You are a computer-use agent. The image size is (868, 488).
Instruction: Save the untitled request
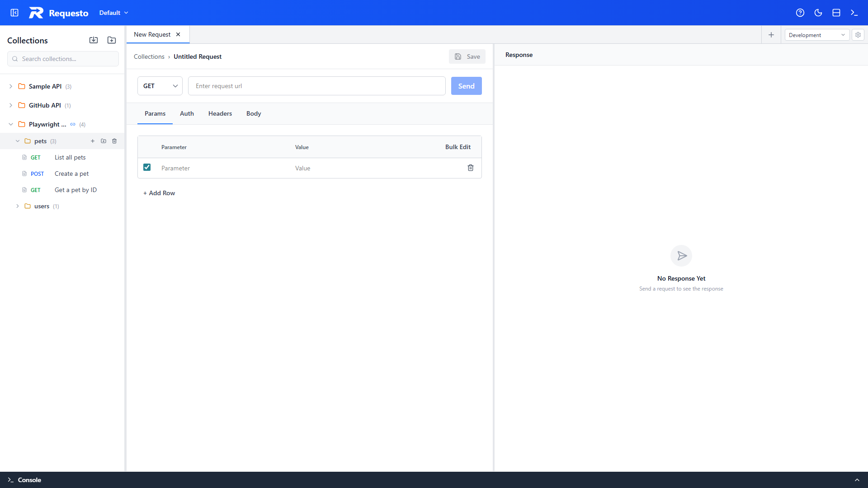click(467, 56)
